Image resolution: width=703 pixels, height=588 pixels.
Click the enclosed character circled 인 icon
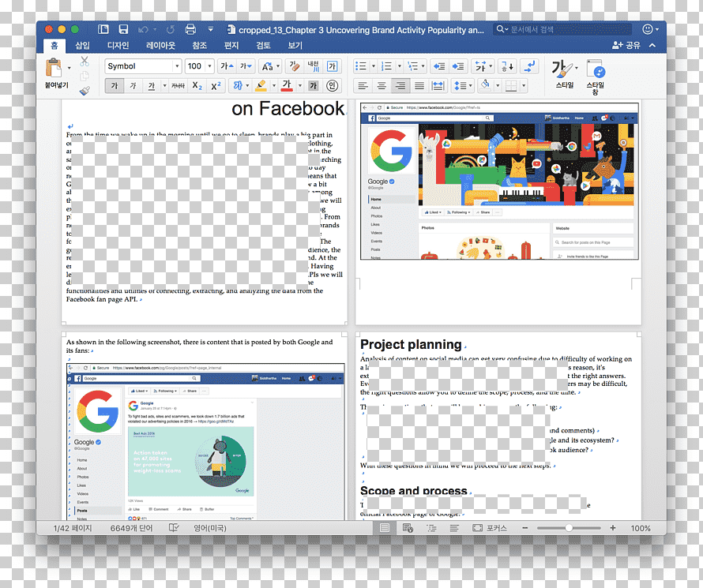click(332, 85)
